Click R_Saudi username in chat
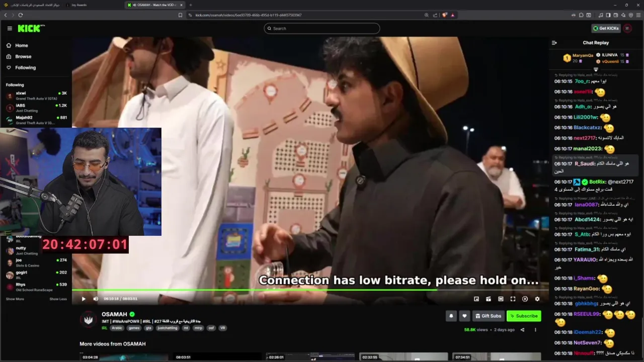 click(585, 163)
